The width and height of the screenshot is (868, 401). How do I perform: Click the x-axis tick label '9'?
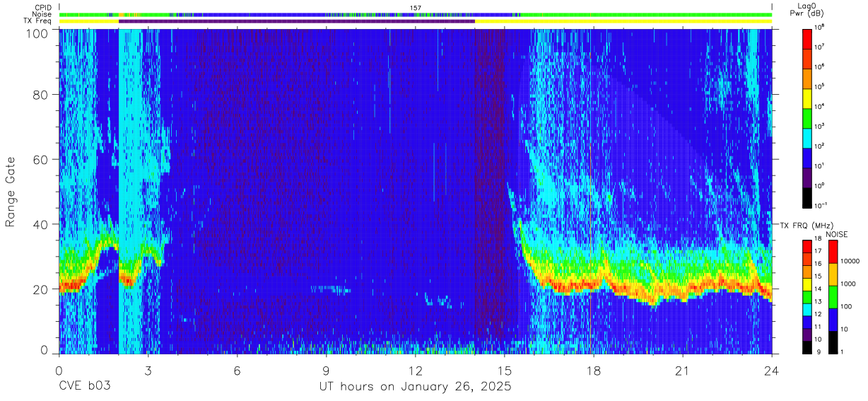pyautogui.click(x=326, y=371)
